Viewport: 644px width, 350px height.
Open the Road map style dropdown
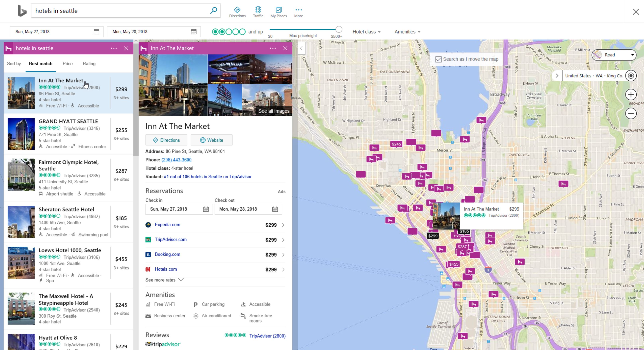[x=614, y=55]
